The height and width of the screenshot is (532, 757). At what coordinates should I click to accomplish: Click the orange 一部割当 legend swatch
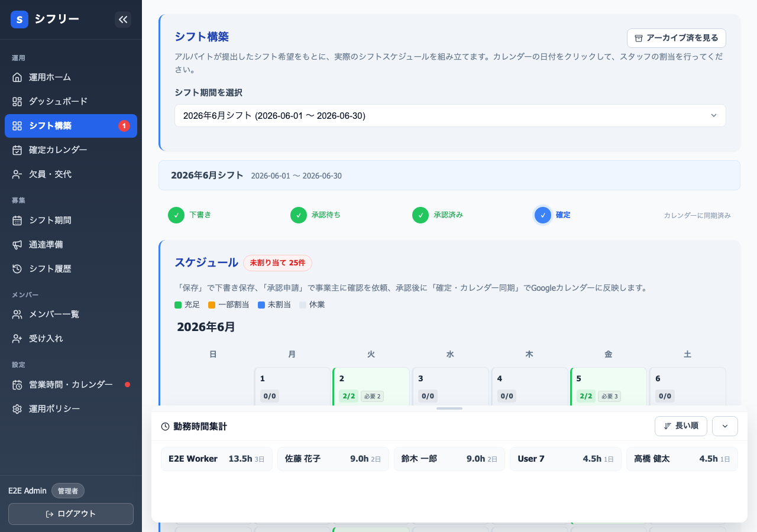(212, 305)
